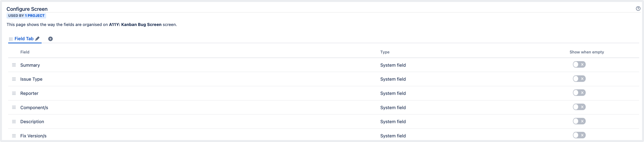644x142 pixels.
Task: Click the help question mark icon
Action: click(x=638, y=8)
